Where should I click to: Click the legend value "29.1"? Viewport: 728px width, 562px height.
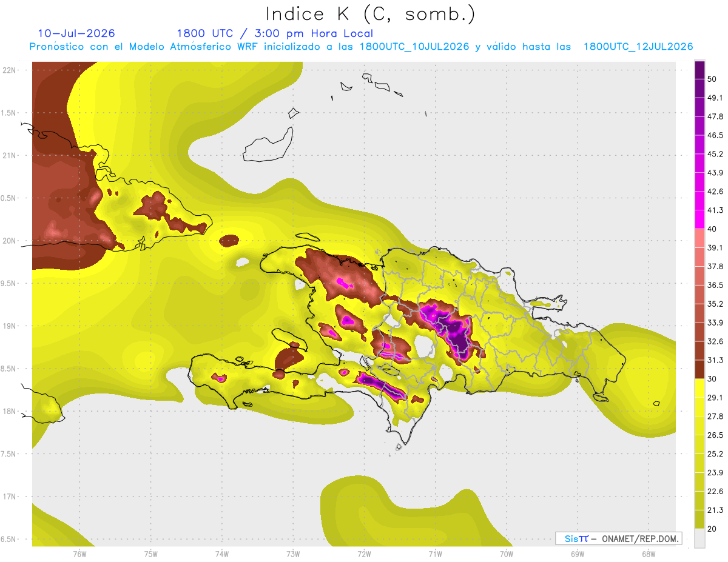715,397
